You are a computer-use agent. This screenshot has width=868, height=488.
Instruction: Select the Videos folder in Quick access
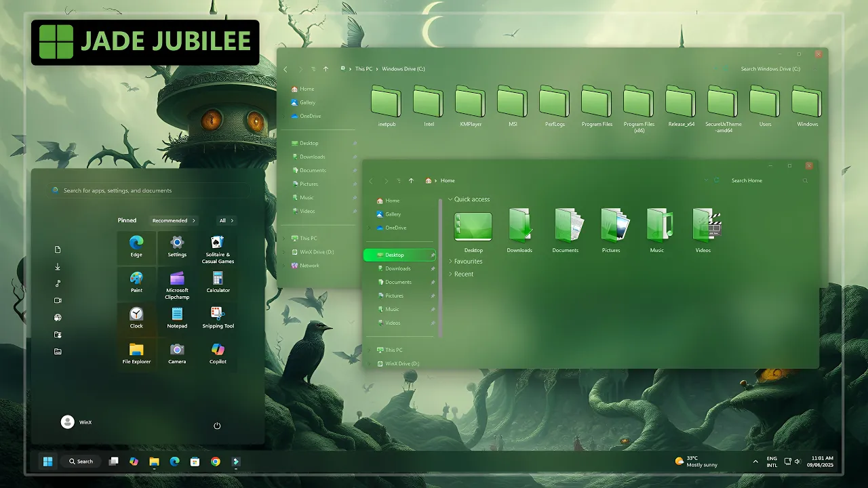(x=703, y=230)
